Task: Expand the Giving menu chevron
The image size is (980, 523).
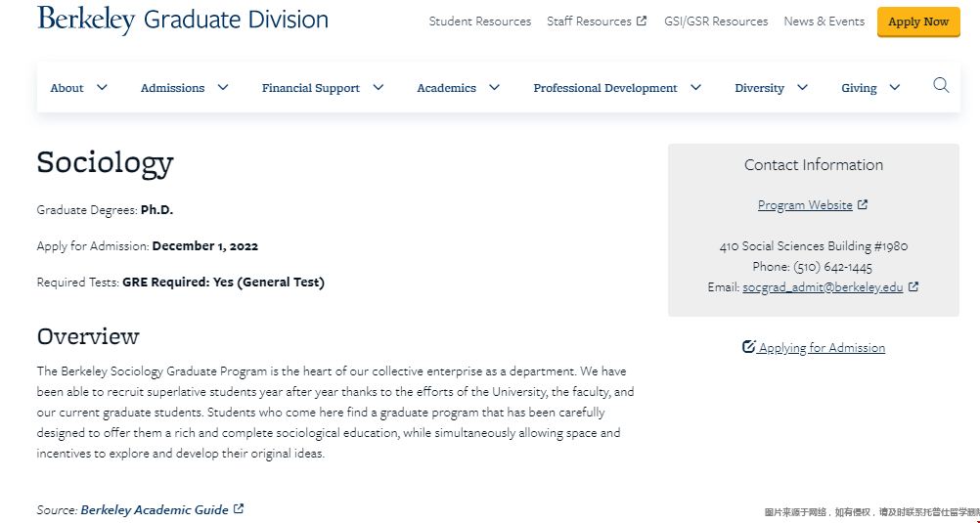Action: [x=895, y=87]
